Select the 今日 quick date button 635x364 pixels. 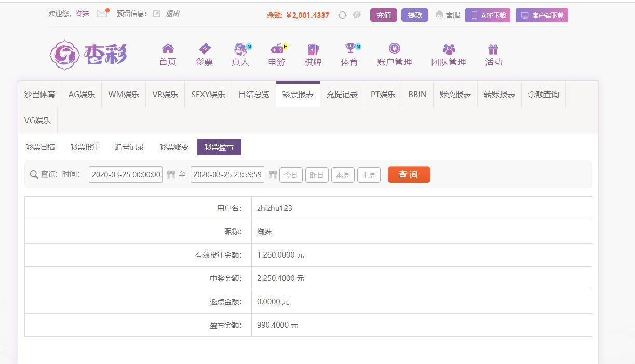point(291,175)
